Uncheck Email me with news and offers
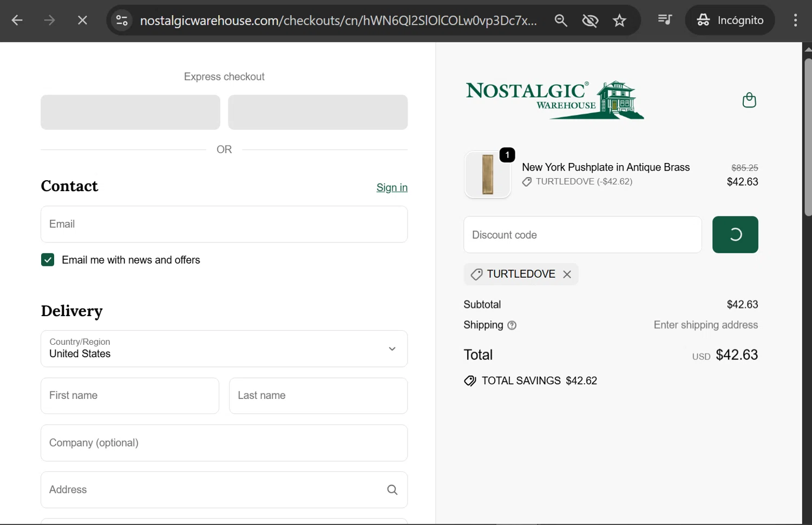This screenshot has width=812, height=525. tap(48, 260)
